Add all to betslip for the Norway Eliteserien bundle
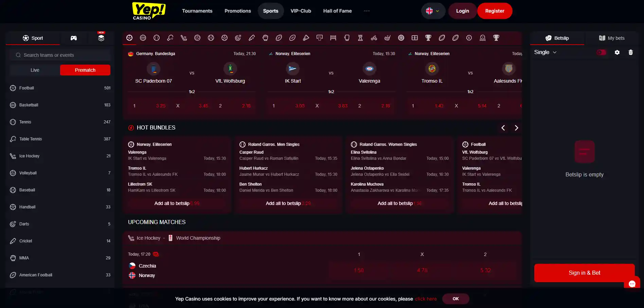 [x=177, y=203]
